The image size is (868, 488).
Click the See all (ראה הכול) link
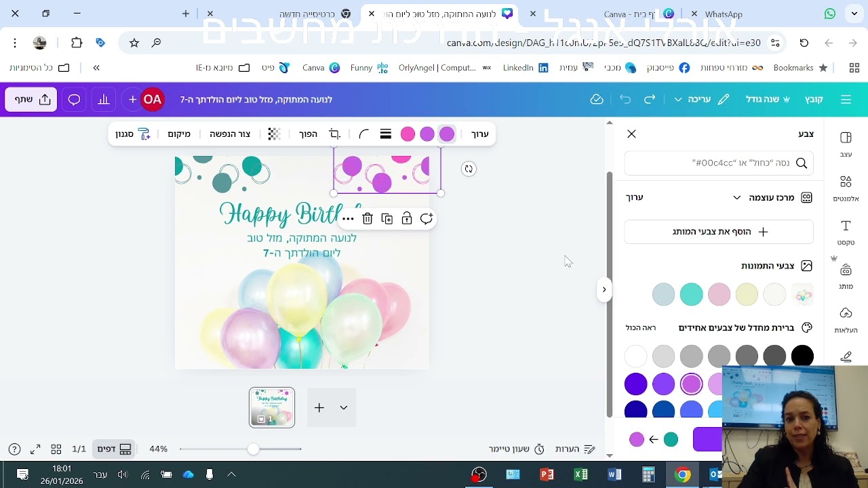641,328
